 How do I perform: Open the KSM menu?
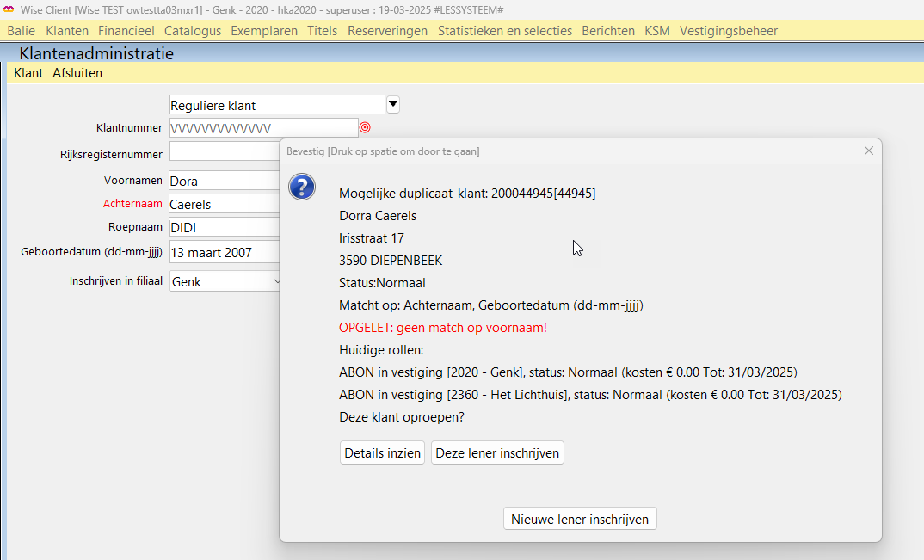(657, 31)
